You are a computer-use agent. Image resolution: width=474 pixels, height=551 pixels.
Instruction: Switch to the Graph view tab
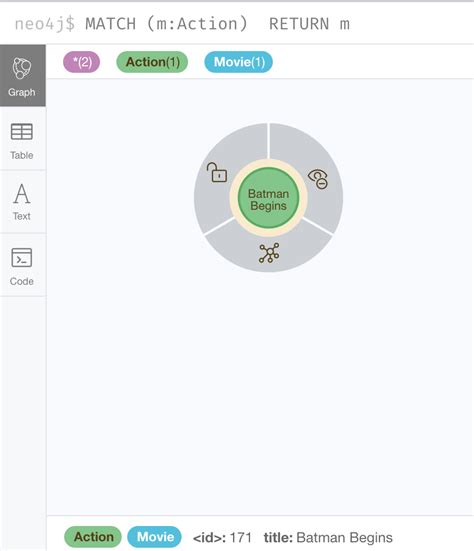click(22, 76)
